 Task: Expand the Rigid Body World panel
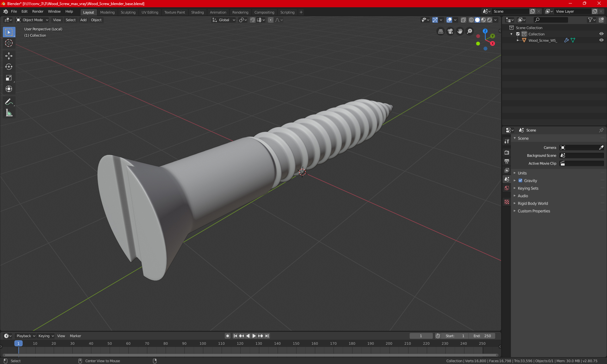532,203
